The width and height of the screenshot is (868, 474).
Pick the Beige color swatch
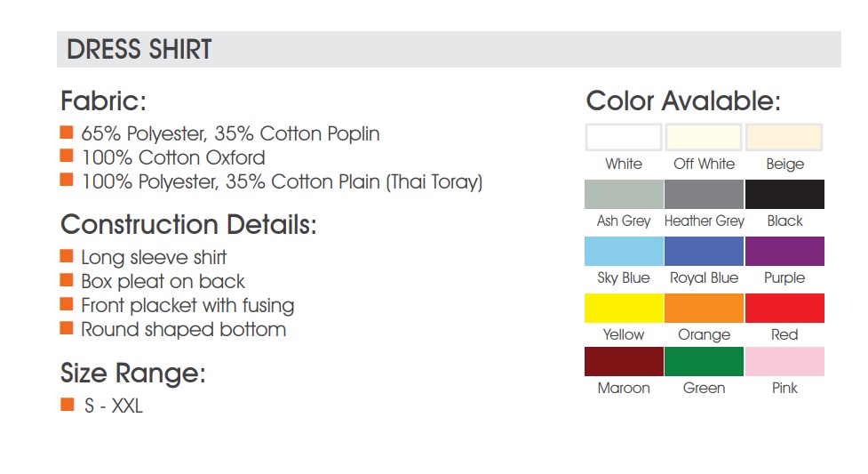click(784, 137)
